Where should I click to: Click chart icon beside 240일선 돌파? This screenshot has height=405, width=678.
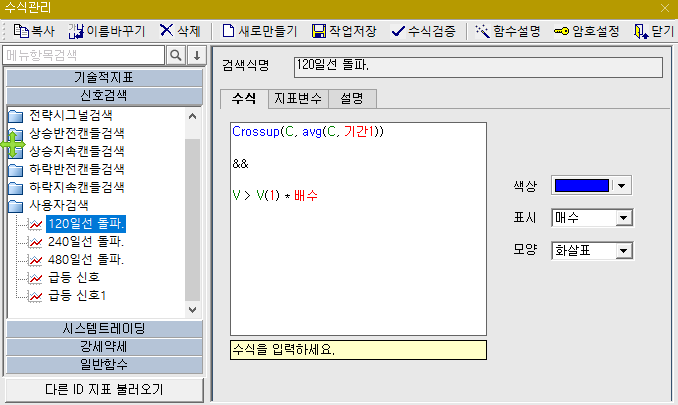tap(35, 242)
